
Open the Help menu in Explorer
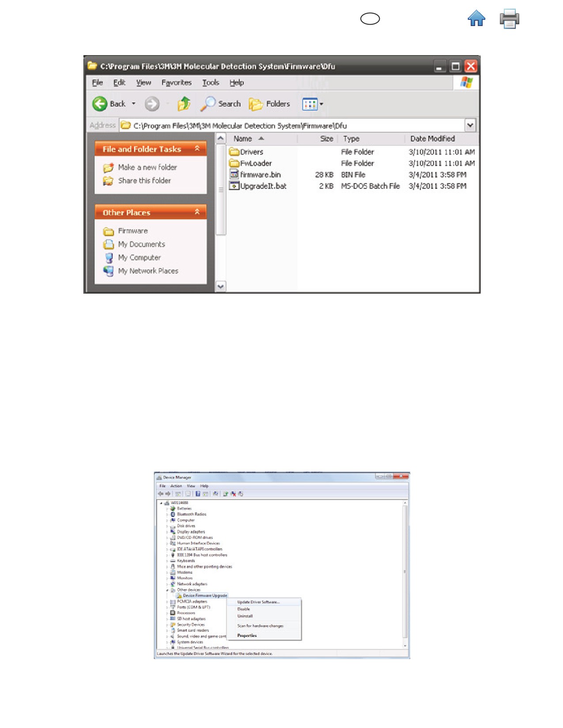pyautogui.click(x=237, y=83)
